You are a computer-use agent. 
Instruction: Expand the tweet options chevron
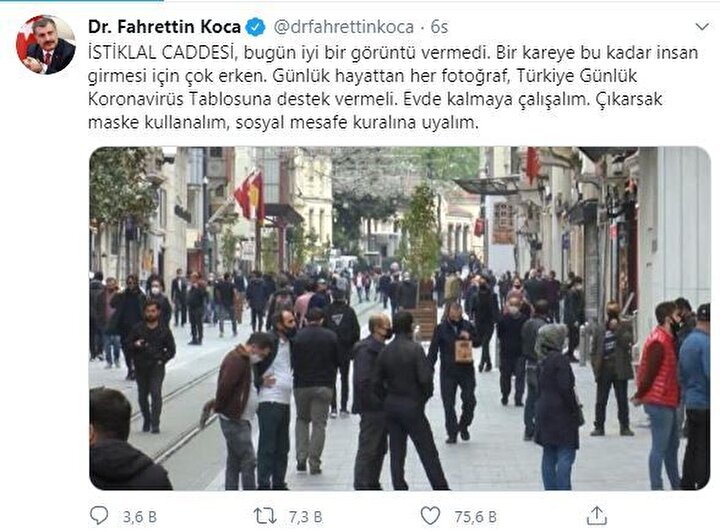pyautogui.click(x=702, y=27)
